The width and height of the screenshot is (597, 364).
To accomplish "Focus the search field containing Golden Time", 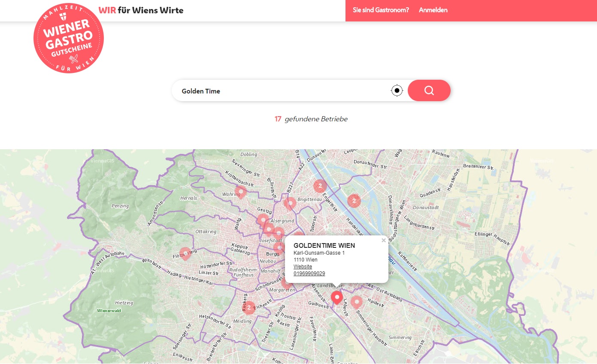I will tap(279, 91).
